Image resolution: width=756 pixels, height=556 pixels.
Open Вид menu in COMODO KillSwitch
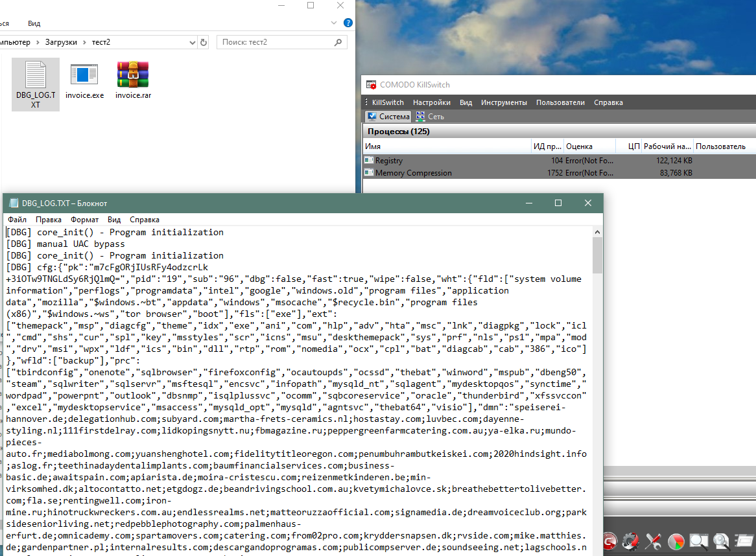click(466, 102)
